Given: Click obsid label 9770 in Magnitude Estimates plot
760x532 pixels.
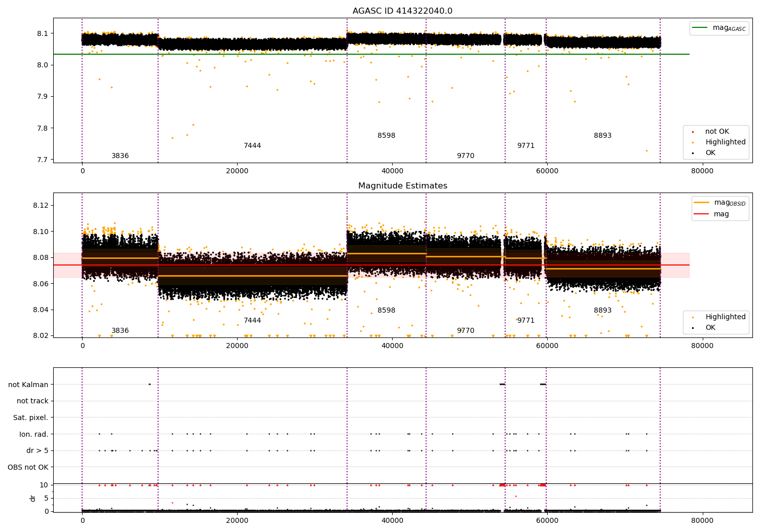Looking at the screenshot, I should tap(466, 331).
